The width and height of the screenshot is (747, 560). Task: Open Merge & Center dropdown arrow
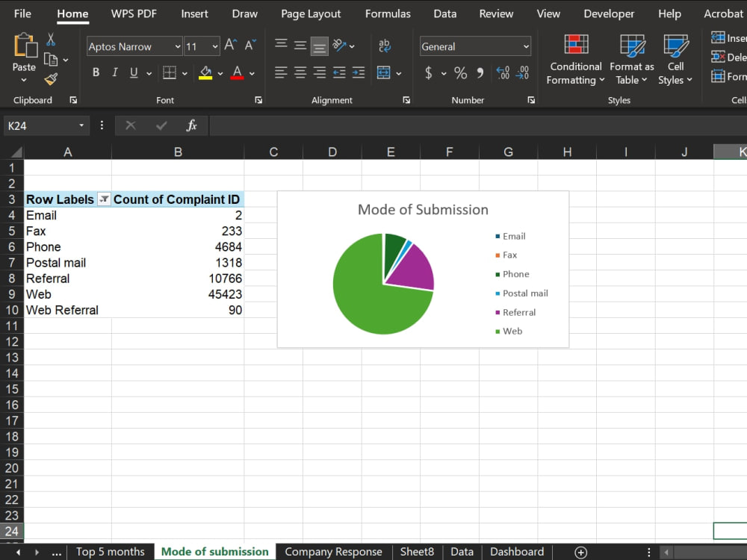pos(399,73)
